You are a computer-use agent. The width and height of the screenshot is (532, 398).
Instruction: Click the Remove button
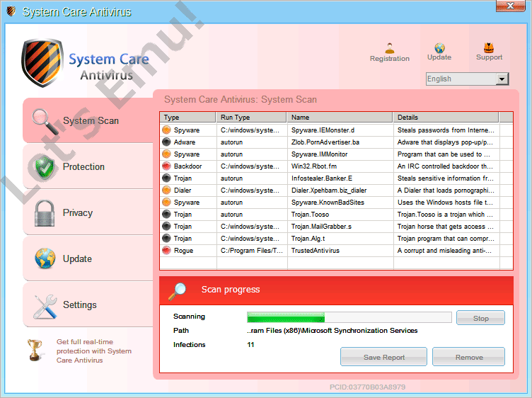click(x=469, y=357)
